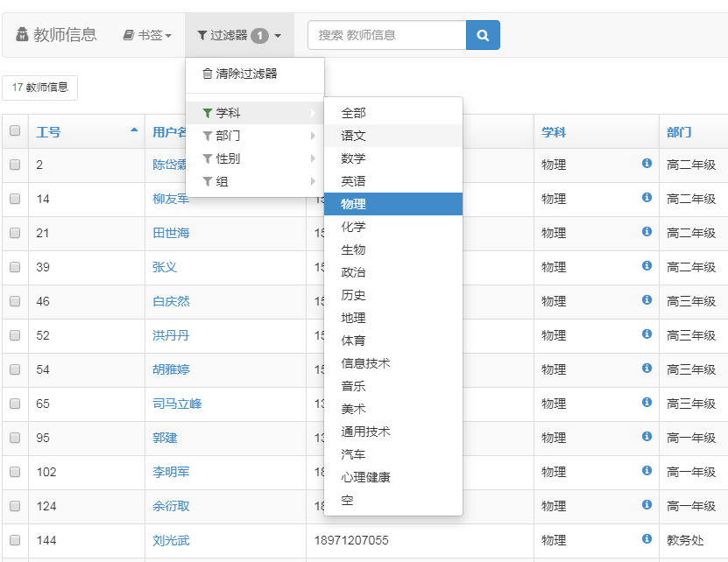Click the info icon in row 2
This screenshot has width=728, height=562.
click(647, 164)
